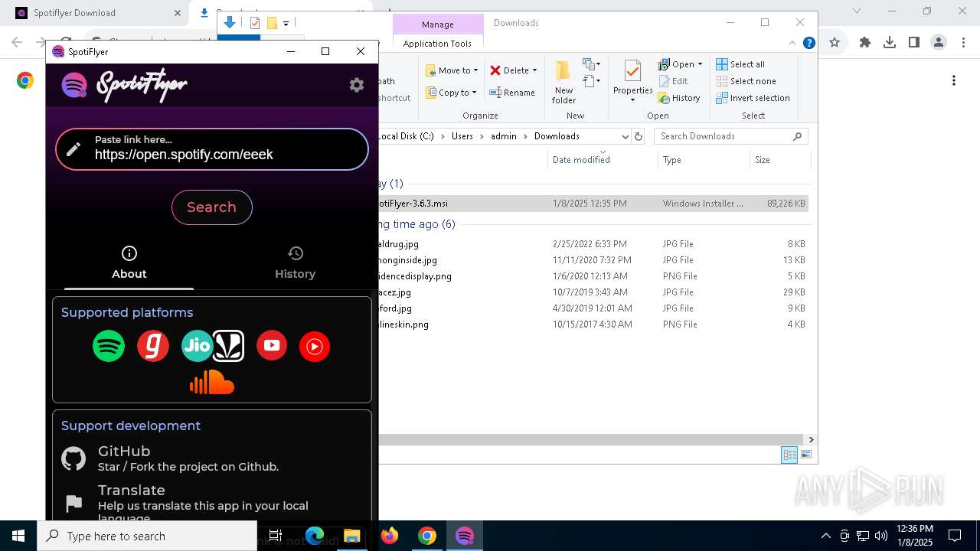Collapse the Explorer ribbon chevron

pyautogui.click(x=792, y=43)
